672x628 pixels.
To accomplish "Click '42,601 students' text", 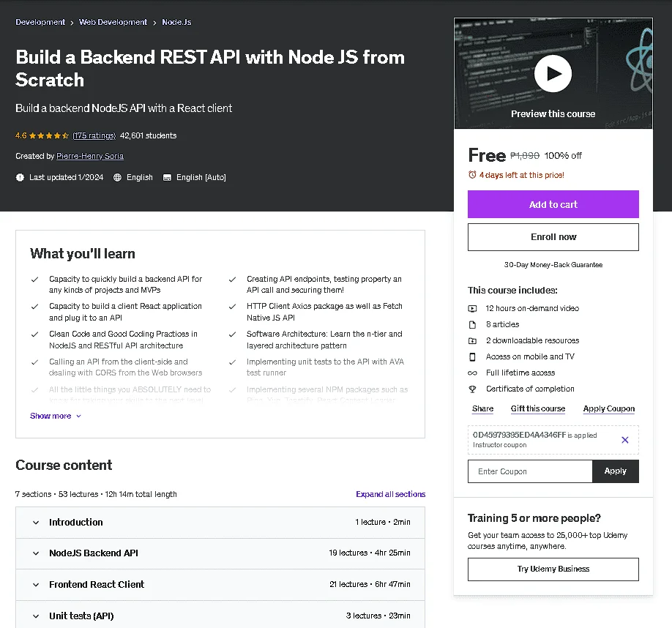I will pyautogui.click(x=149, y=136).
